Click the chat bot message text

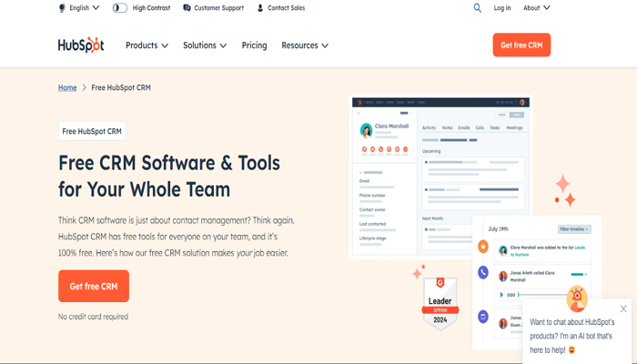(x=572, y=336)
